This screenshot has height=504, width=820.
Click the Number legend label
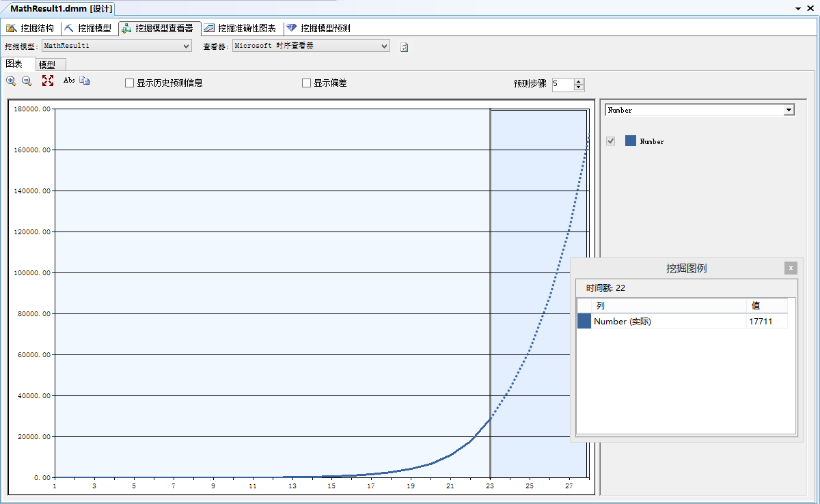click(652, 141)
